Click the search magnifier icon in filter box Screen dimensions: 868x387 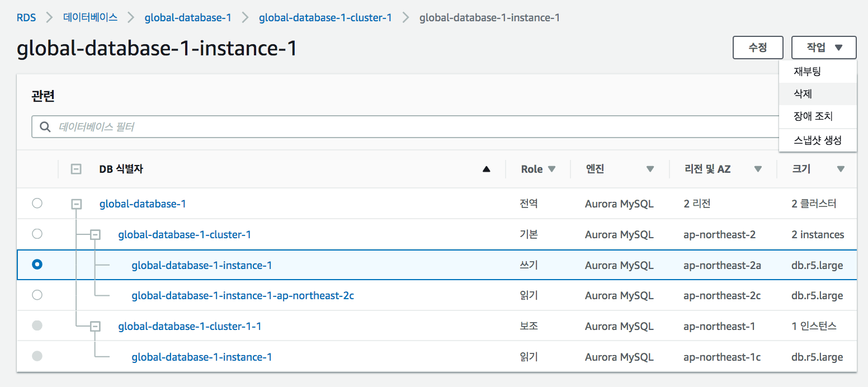pyautogui.click(x=45, y=127)
